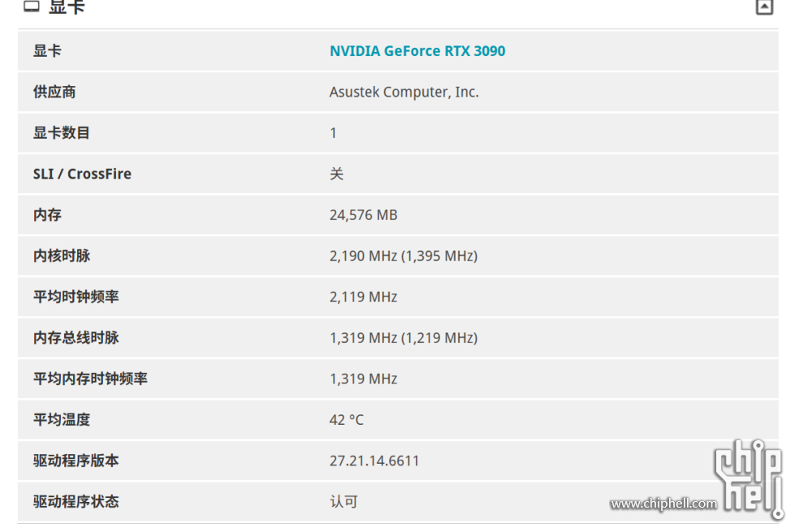Click the 驱动程序状态 row label
This screenshot has width=795, height=532.
[x=76, y=502]
